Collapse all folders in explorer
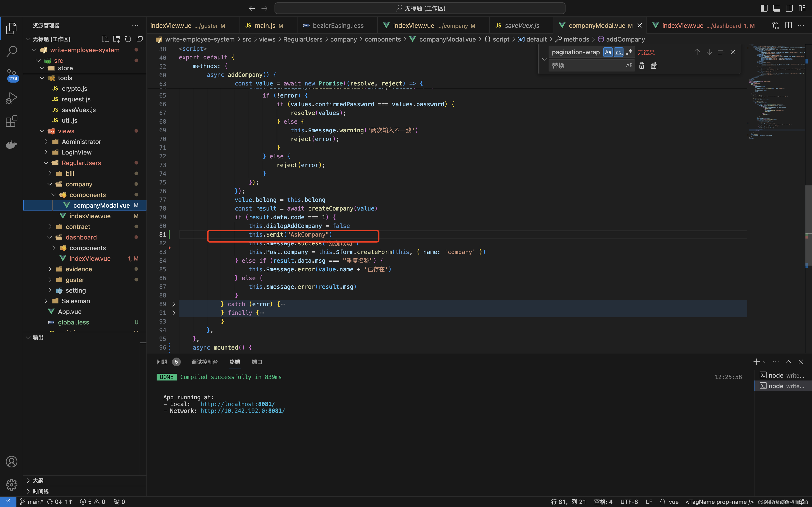The image size is (812, 507). click(140, 39)
